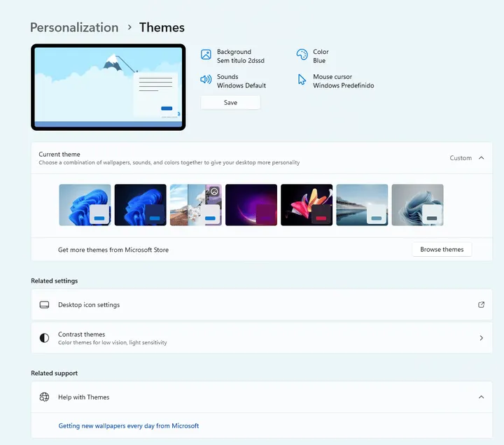Click the Help with Themes globe icon
Image resolution: width=504 pixels, height=445 pixels.
tap(44, 397)
